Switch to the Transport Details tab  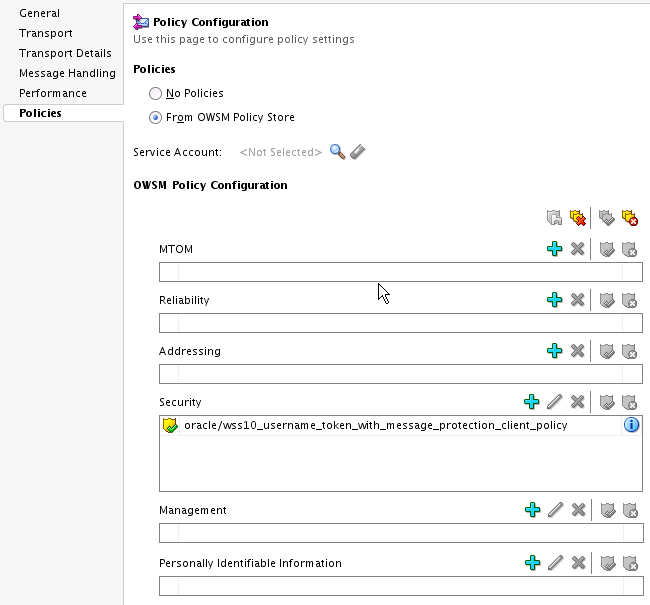(65, 53)
